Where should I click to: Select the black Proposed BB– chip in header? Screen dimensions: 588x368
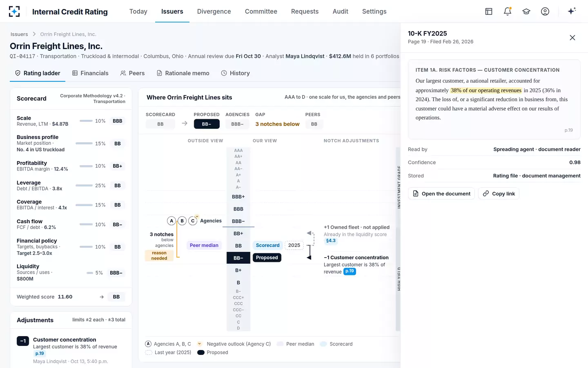[x=207, y=124]
